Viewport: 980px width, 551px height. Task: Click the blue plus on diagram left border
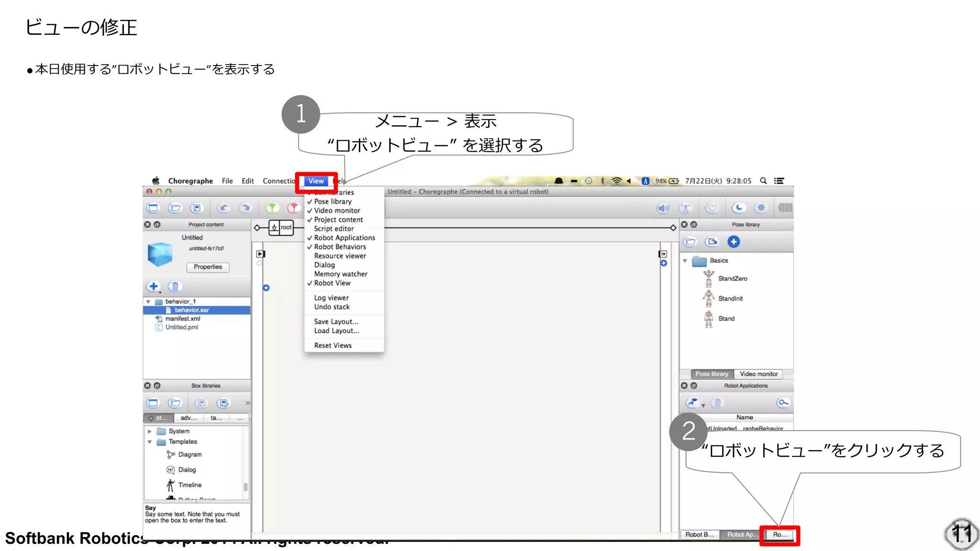pyautogui.click(x=266, y=288)
